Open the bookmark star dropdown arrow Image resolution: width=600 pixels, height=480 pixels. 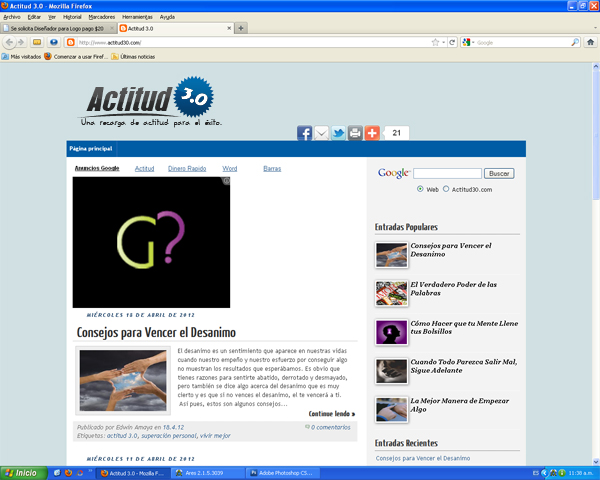point(443,43)
